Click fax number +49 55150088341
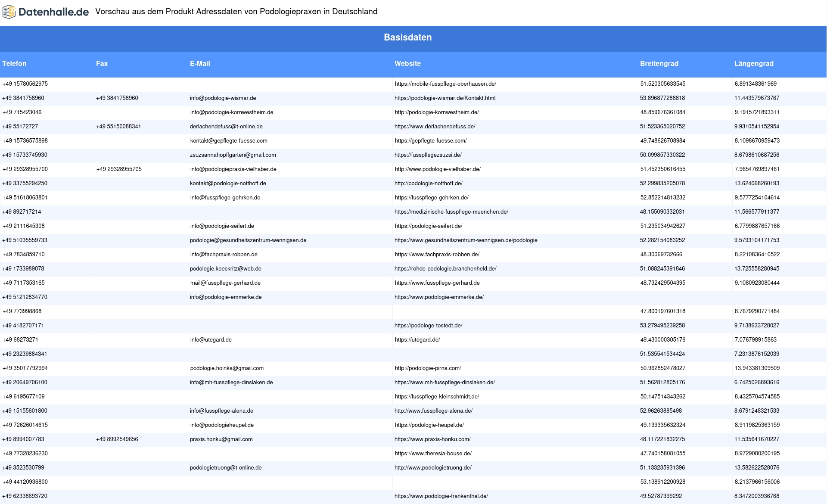827x504 pixels. tap(118, 127)
